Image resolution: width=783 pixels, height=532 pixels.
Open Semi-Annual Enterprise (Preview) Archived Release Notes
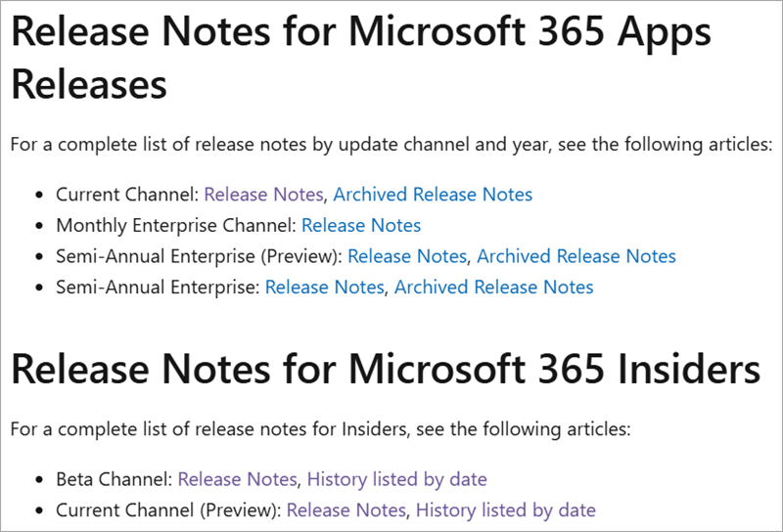576,256
